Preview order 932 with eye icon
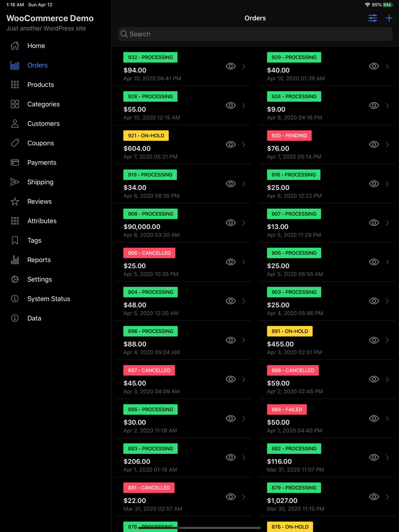This screenshot has height=532, width=399. (x=231, y=66)
